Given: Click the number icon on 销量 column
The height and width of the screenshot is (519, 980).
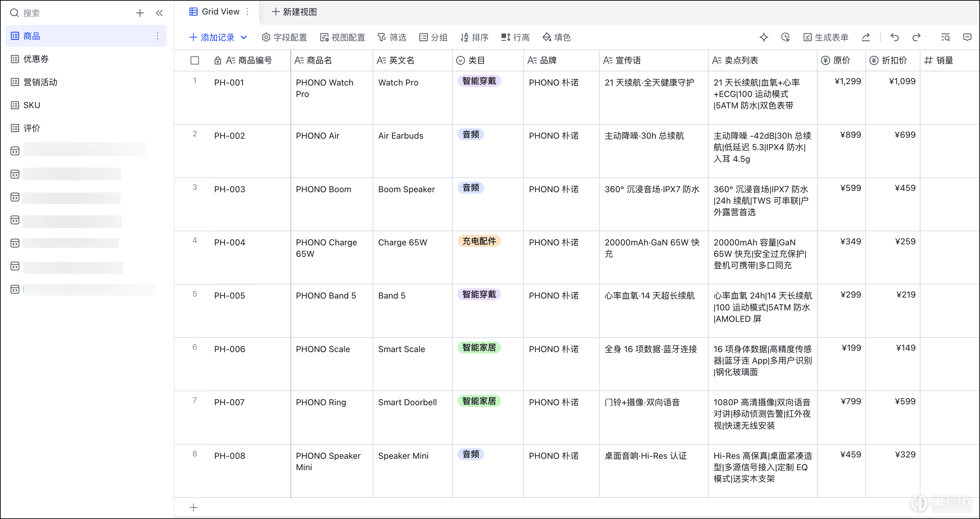Looking at the screenshot, I should click(928, 61).
